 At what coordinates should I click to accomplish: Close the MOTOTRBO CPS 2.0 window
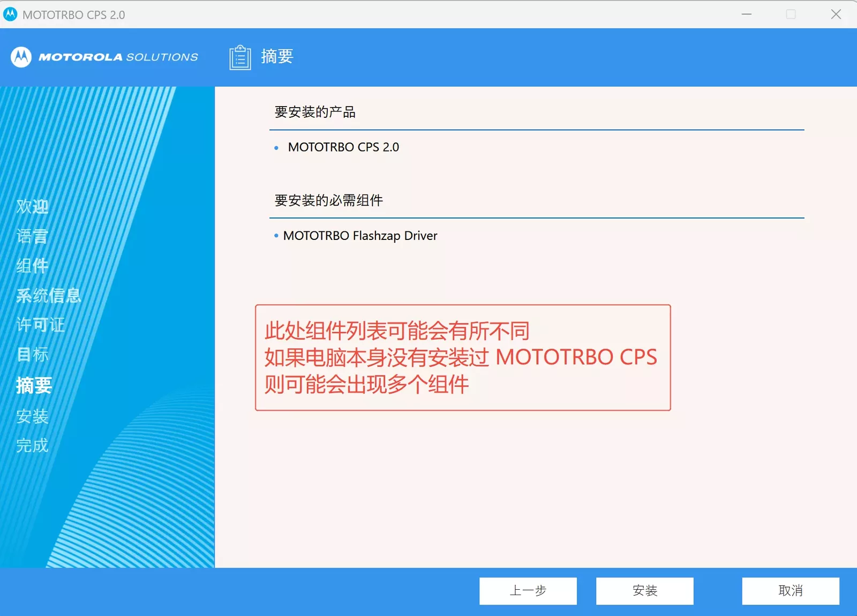(x=836, y=14)
